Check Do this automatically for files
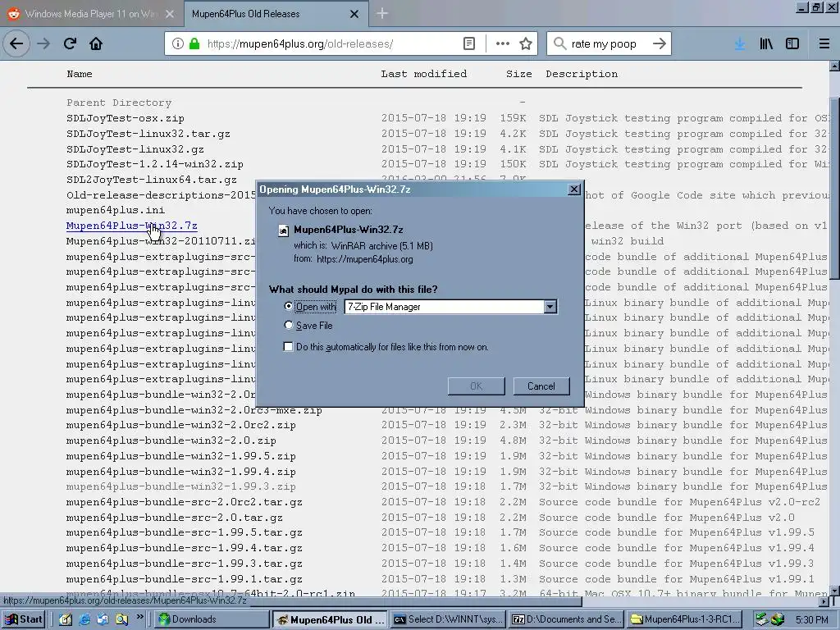Image resolution: width=840 pixels, height=630 pixels. pos(288,347)
